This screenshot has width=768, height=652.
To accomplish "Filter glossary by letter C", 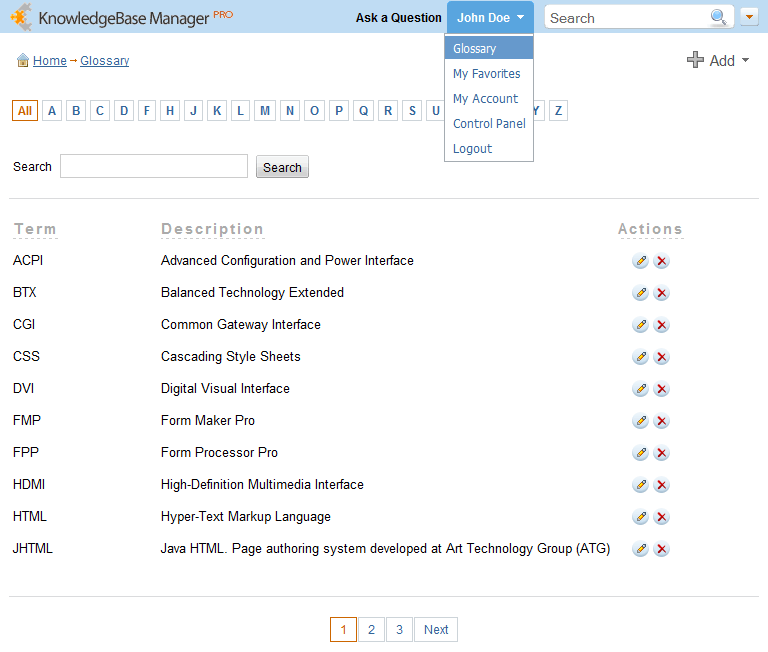I will tap(100, 111).
